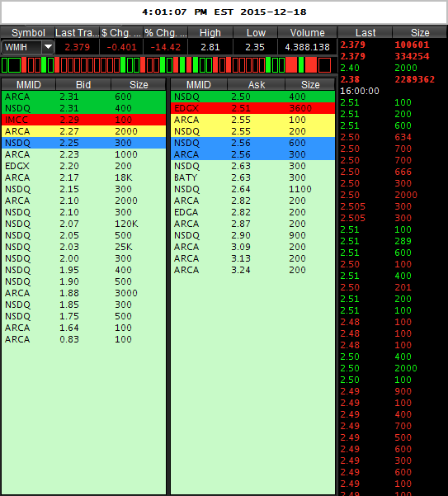448x496 pixels.
Task: Select the last trade price 2.379 in quote row
Action: coord(78,47)
